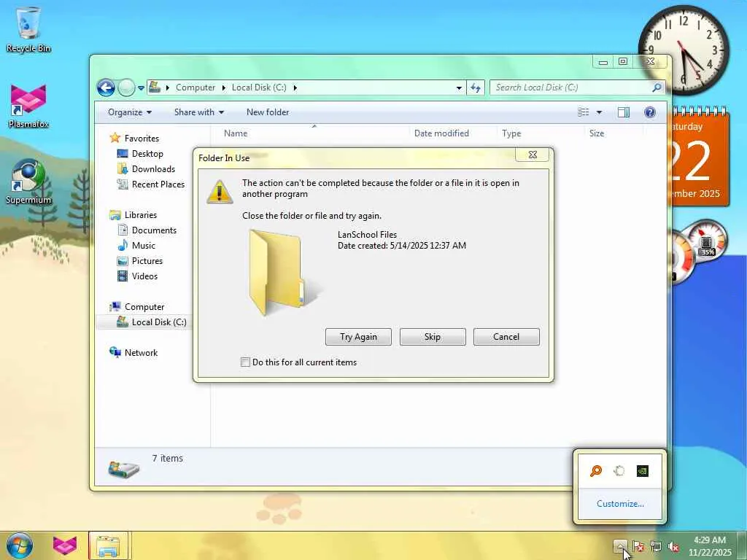Viewport: 747px width, 560px height.
Task: Click Try Again in Folder In Use dialog
Action: pos(358,337)
